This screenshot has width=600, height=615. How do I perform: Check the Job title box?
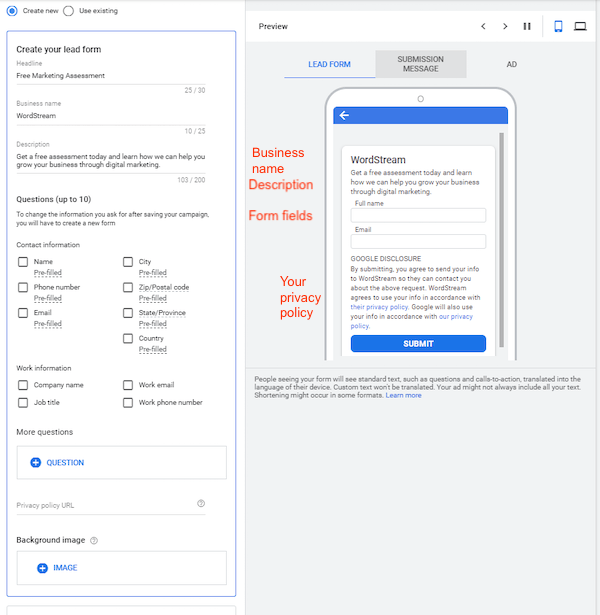pyautogui.click(x=23, y=402)
